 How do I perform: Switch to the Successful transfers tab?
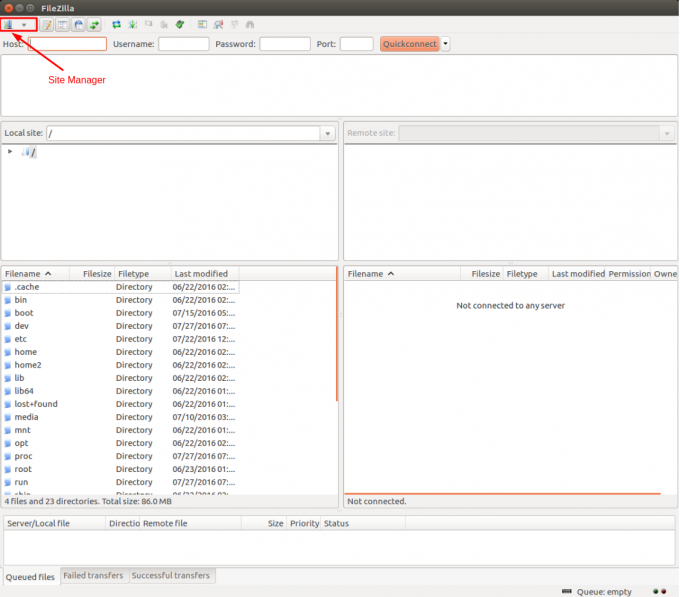click(x=171, y=575)
